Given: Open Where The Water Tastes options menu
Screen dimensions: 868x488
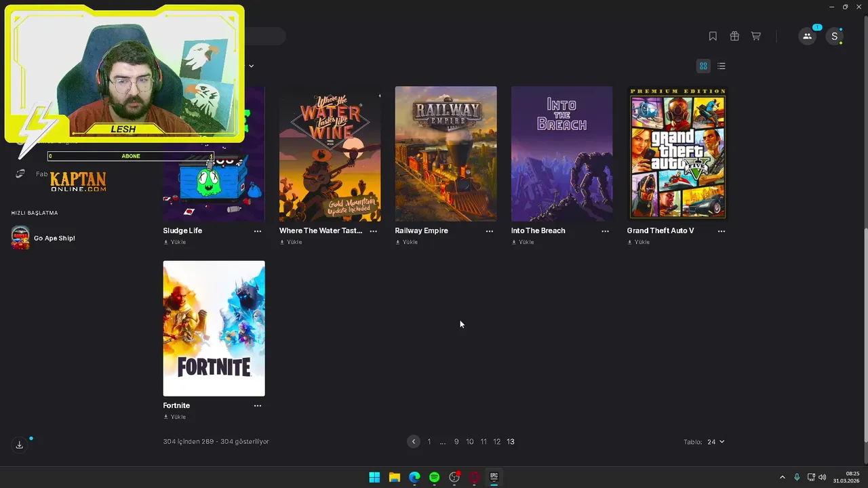Looking at the screenshot, I should coord(374,231).
